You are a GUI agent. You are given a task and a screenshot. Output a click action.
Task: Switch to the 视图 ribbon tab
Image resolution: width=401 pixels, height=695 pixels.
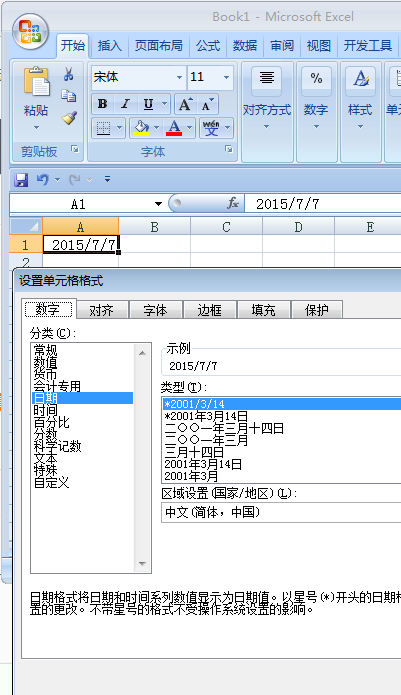319,45
